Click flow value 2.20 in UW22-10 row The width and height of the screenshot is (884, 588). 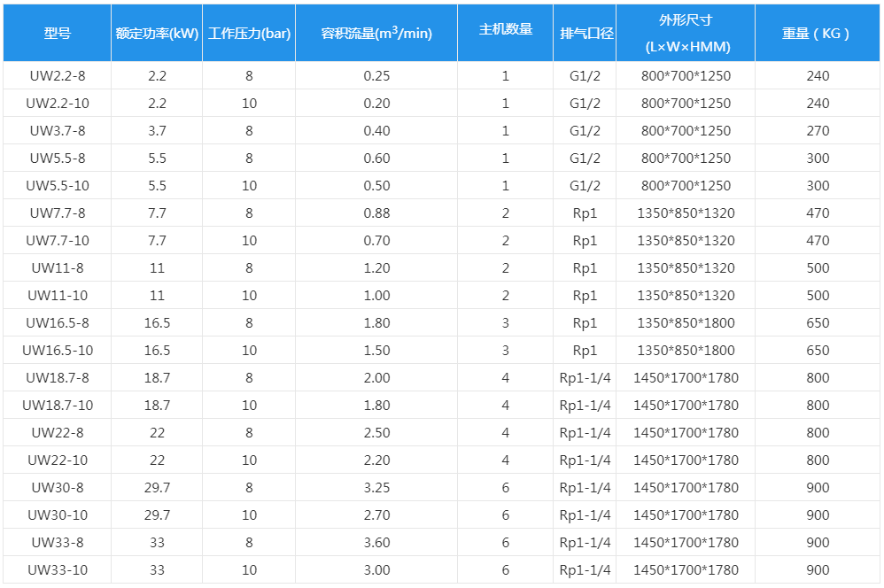click(x=376, y=460)
